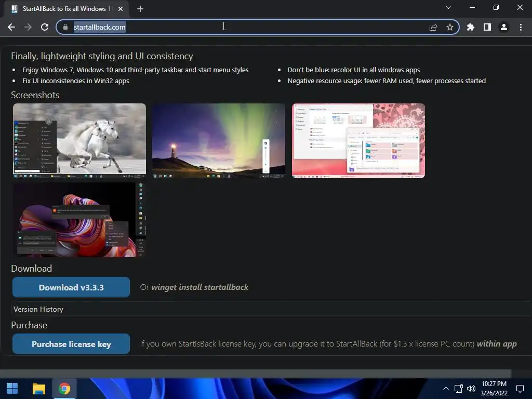Click the 'Enjoy Windows 7, Windows 10' bullet
The image size is (532, 399).
(136, 70)
